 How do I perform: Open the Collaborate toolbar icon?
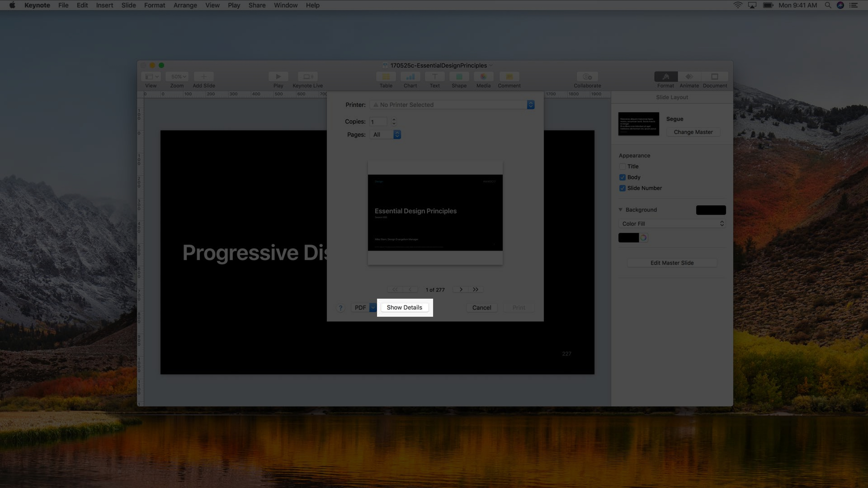point(587,77)
